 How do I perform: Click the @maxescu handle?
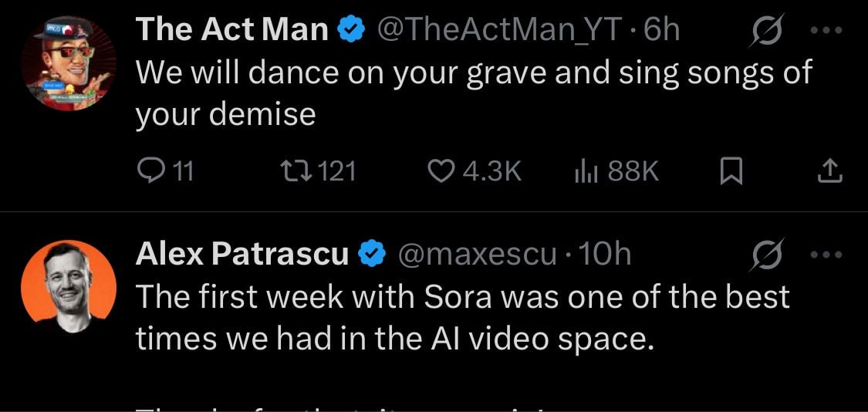(475, 255)
